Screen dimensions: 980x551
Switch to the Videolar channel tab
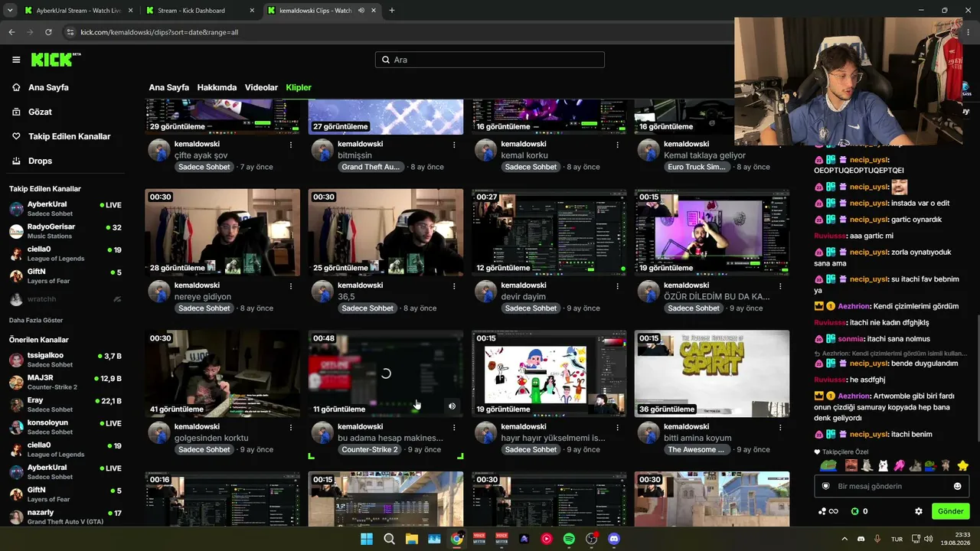(x=261, y=87)
